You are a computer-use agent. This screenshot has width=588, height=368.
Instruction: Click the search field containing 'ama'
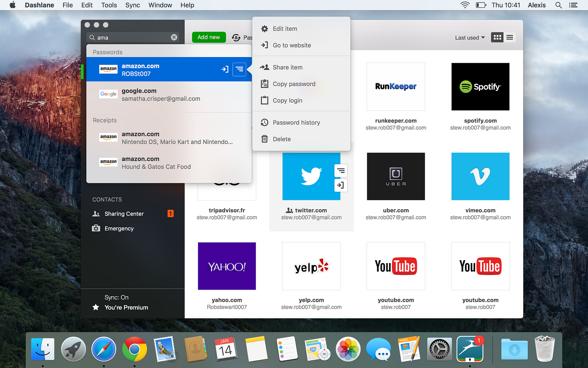(133, 37)
